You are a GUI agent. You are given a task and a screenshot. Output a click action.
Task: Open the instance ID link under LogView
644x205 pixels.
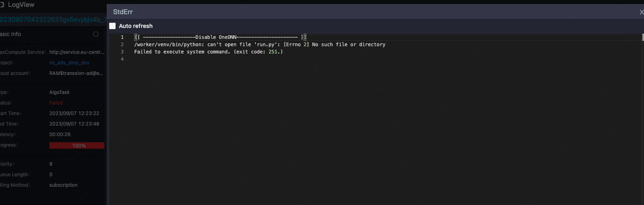pos(53,19)
